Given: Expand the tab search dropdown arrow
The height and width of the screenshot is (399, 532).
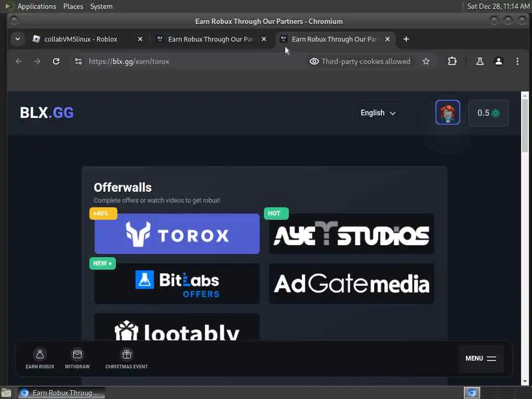Looking at the screenshot, I should pyautogui.click(x=18, y=39).
